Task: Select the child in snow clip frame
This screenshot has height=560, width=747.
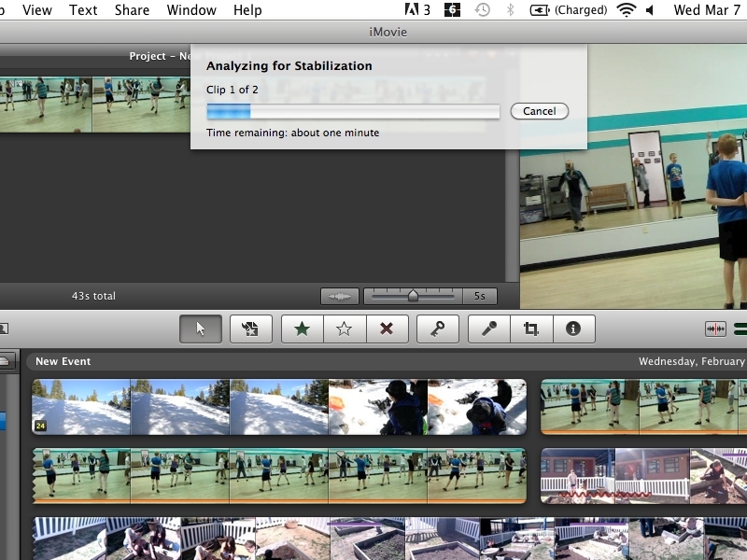Action: (477, 407)
